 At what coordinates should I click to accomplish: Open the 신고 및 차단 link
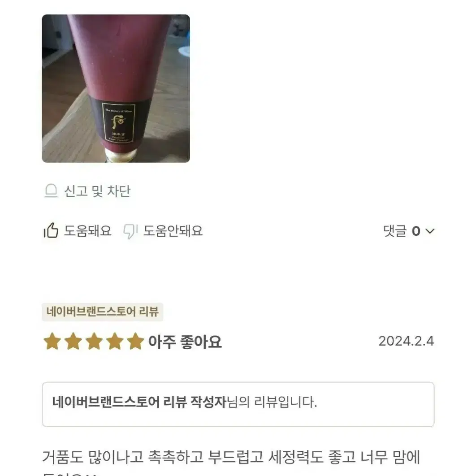pos(87,191)
